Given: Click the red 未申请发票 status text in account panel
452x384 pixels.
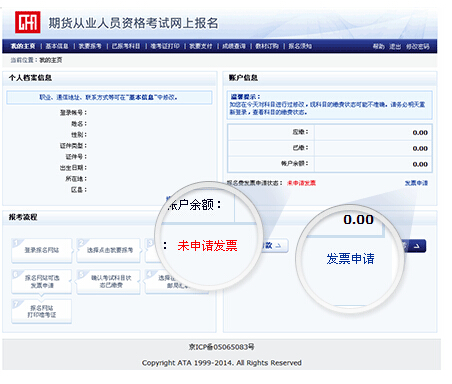Looking at the screenshot, I should tap(301, 183).
